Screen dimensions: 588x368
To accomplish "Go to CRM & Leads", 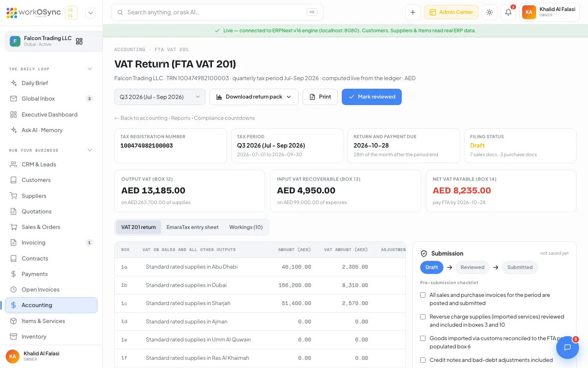I will 51,164.
